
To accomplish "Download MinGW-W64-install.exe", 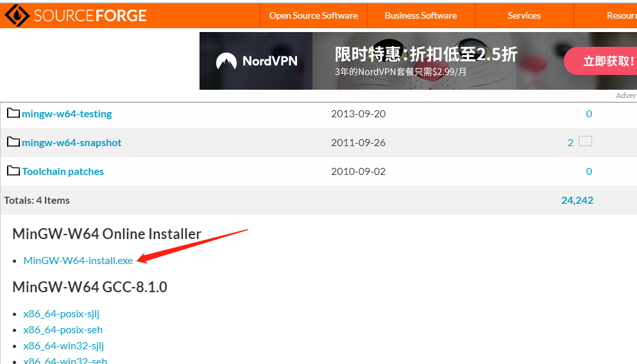I will 78,261.
